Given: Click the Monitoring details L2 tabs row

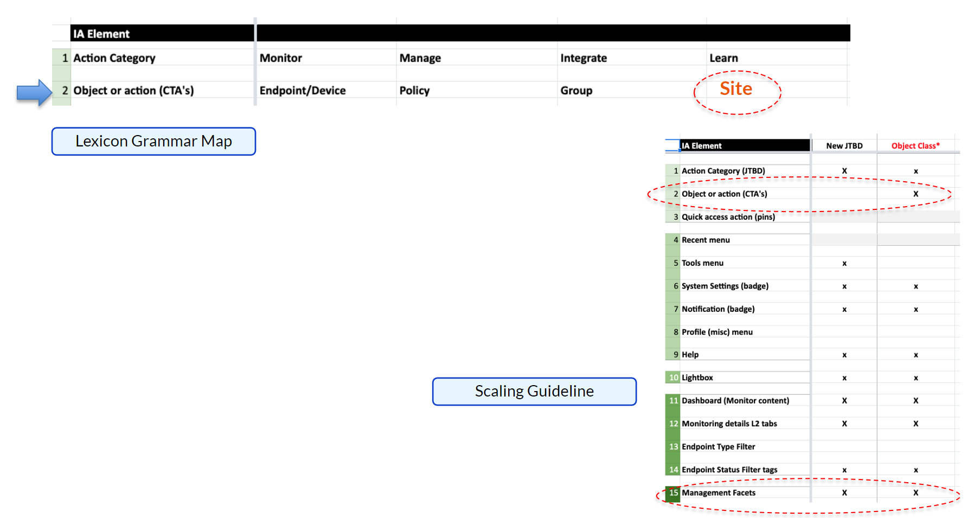Looking at the screenshot, I should (729, 424).
